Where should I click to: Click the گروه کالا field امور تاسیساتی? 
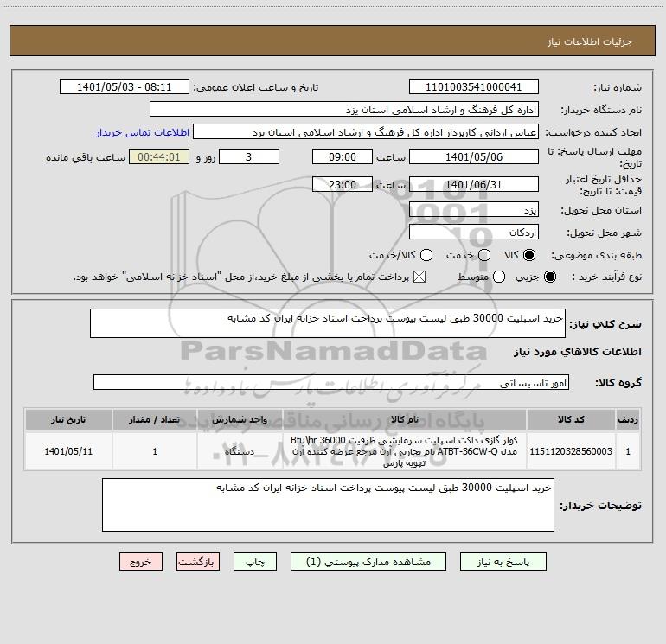[x=331, y=382]
